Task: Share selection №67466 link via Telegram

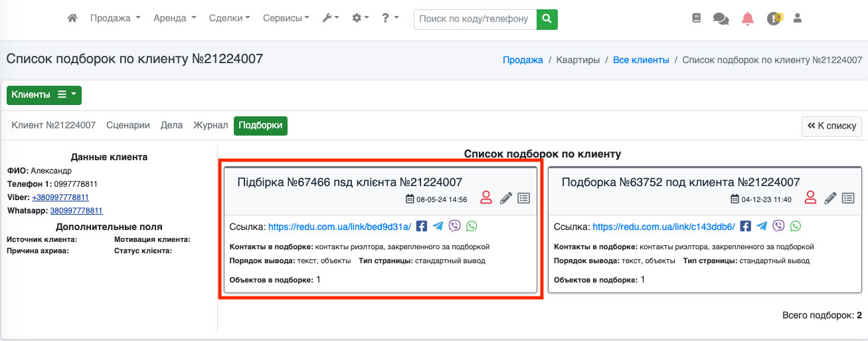Action: (x=438, y=227)
